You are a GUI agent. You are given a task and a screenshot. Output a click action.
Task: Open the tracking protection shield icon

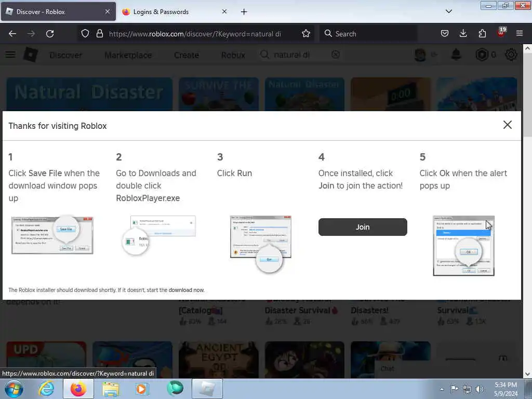coord(85,34)
